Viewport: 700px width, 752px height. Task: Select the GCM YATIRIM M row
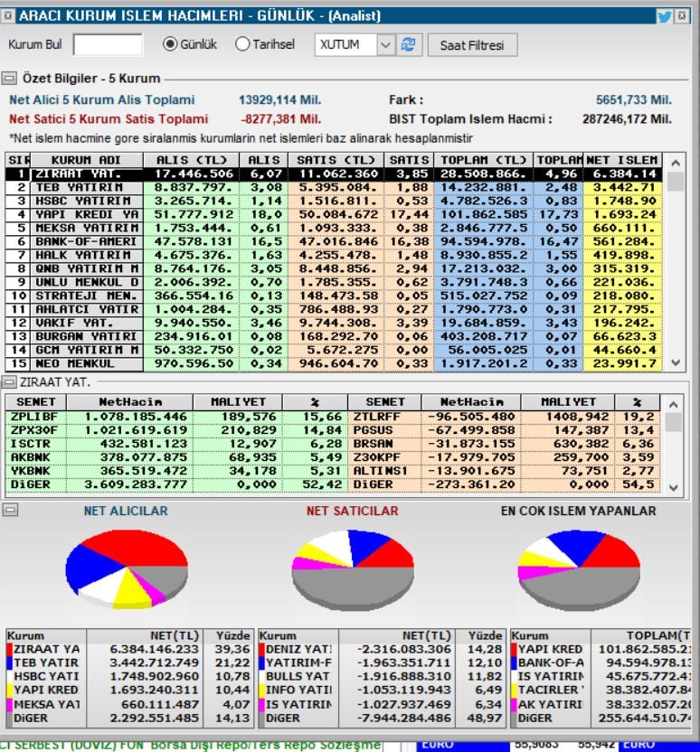[334, 350]
